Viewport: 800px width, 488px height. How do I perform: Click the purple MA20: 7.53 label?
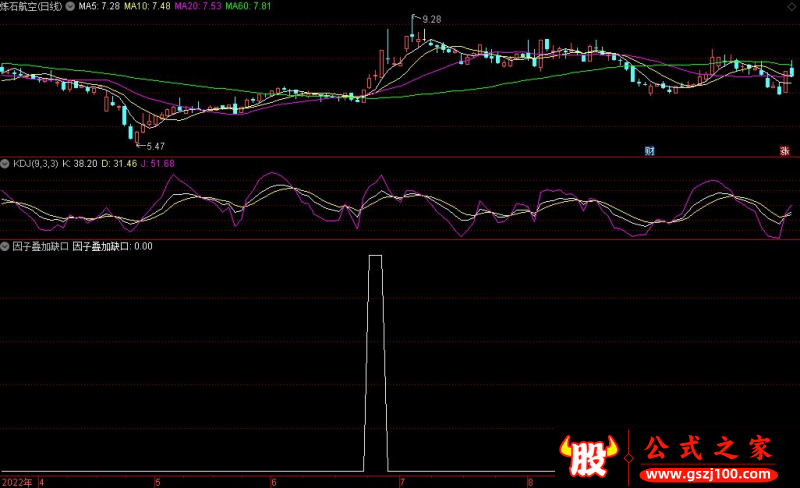tap(197, 6)
